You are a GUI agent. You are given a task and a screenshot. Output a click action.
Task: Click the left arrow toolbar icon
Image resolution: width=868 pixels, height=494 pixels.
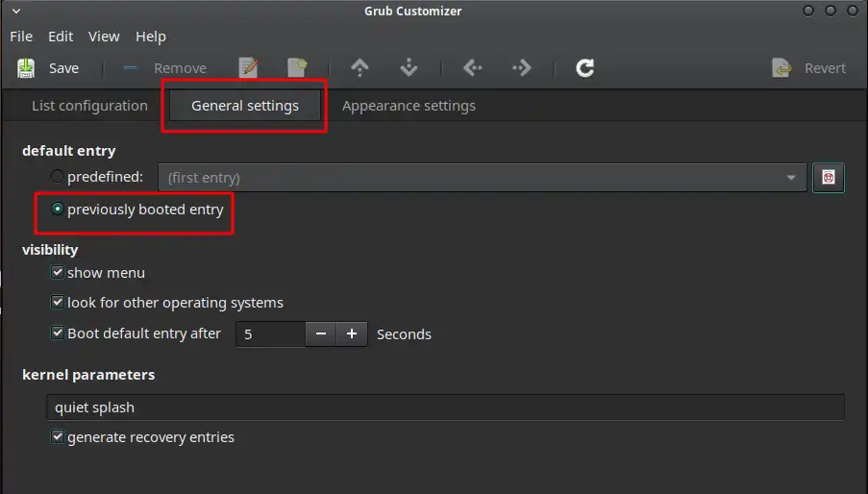click(x=472, y=67)
